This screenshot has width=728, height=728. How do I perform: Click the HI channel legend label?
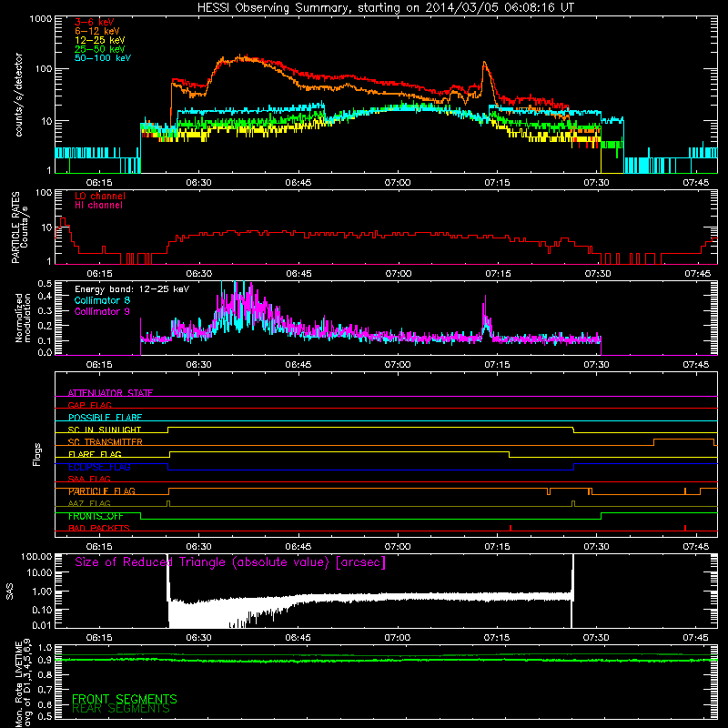98,206
